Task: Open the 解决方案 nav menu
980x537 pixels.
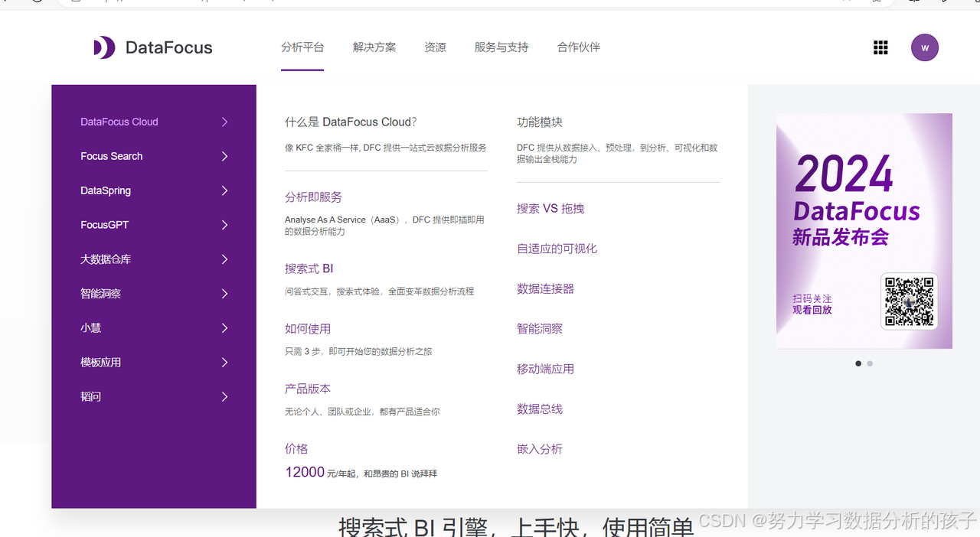Action: tap(374, 47)
